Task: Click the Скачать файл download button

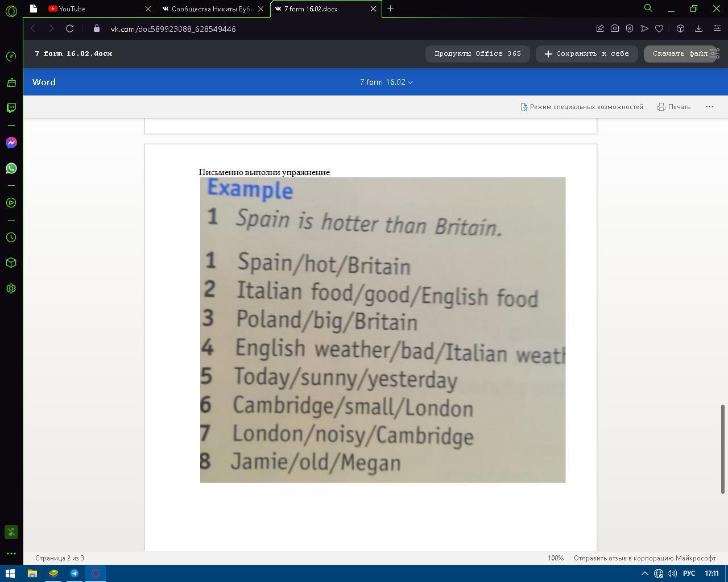Action: tap(680, 53)
